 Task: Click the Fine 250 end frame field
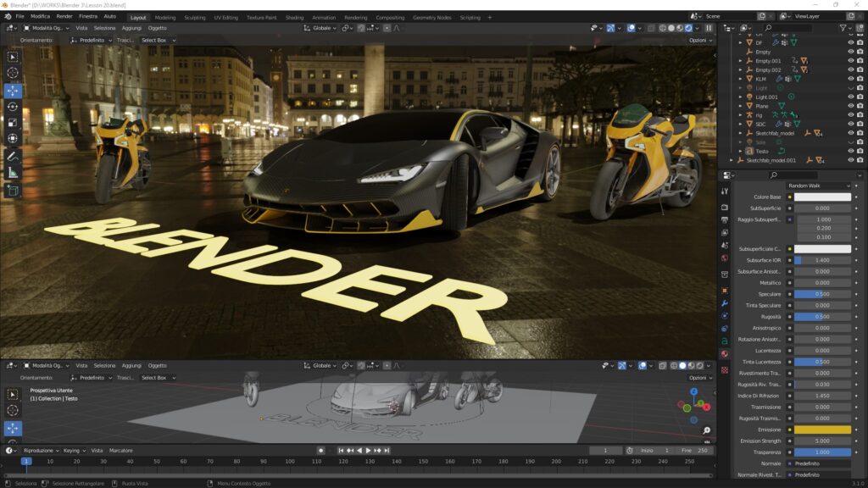pos(694,451)
